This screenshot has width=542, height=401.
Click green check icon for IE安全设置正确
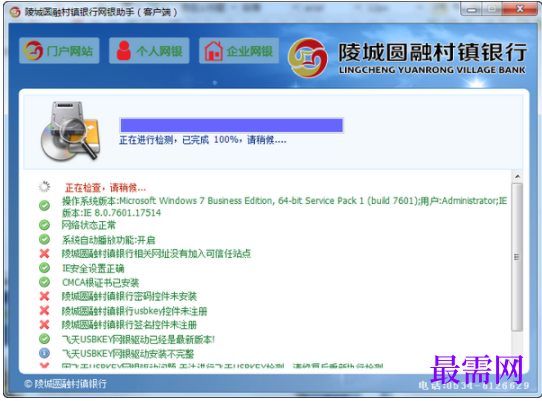pos(44,268)
